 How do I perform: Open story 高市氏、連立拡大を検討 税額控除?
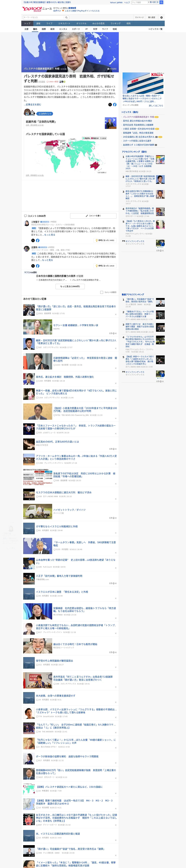[x=65, y=377]
